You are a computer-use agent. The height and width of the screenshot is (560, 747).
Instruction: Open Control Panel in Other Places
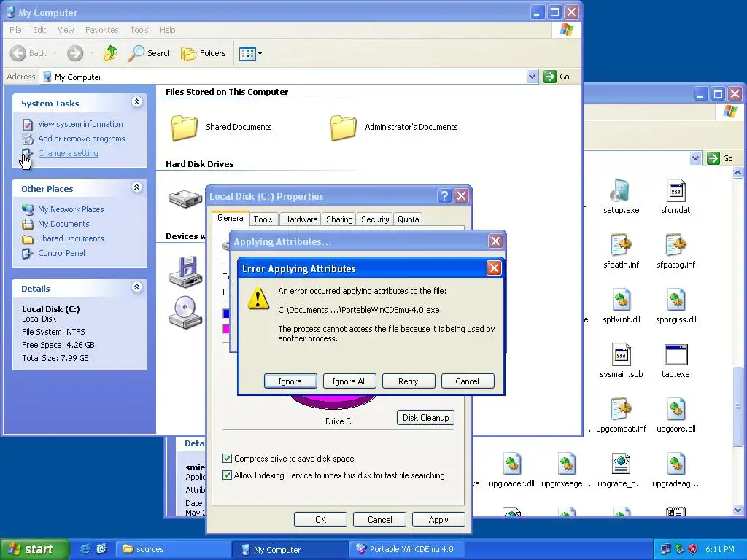coord(61,253)
